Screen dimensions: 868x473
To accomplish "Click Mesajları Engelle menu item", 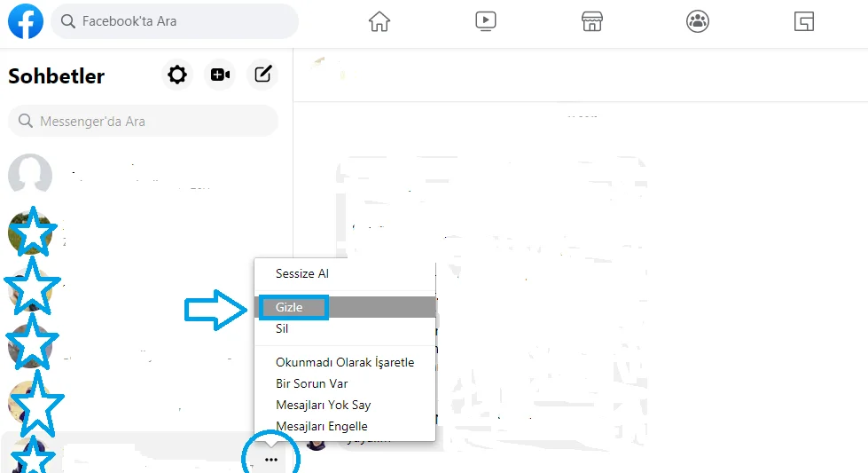I will [321, 426].
